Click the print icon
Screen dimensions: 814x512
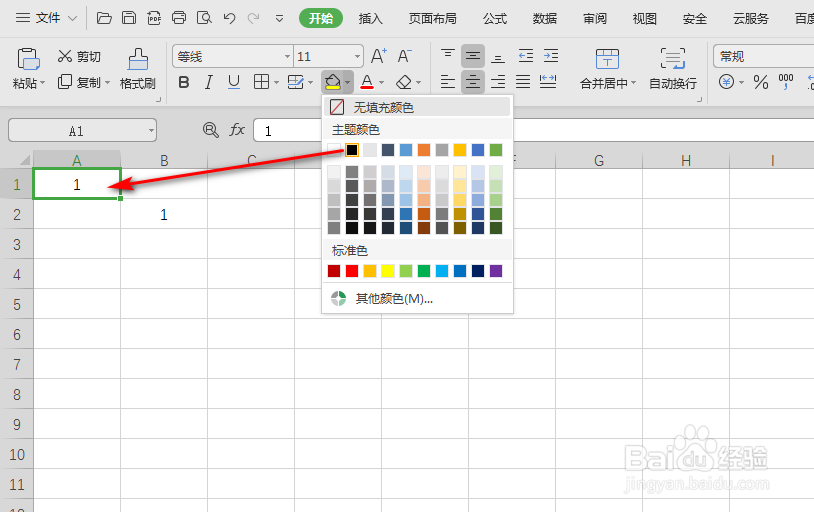pyautogui.click(x=179, y=18)
